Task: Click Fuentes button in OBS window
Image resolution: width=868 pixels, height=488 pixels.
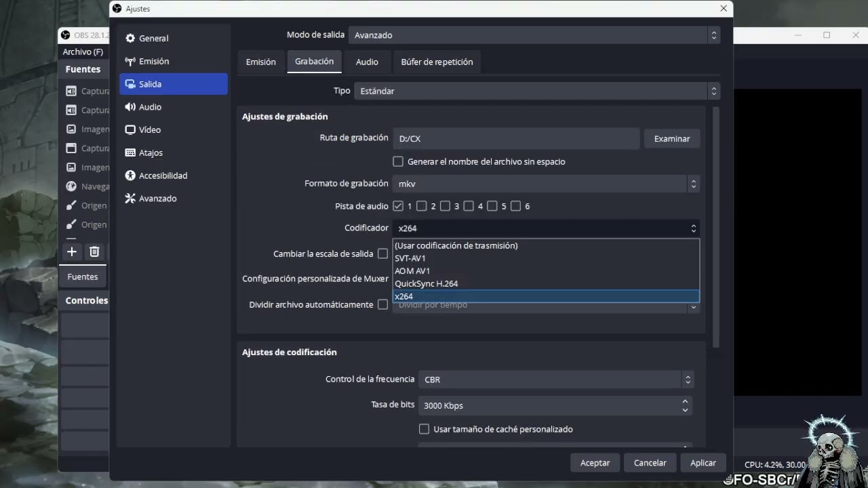Action: [x=83, y=277]
